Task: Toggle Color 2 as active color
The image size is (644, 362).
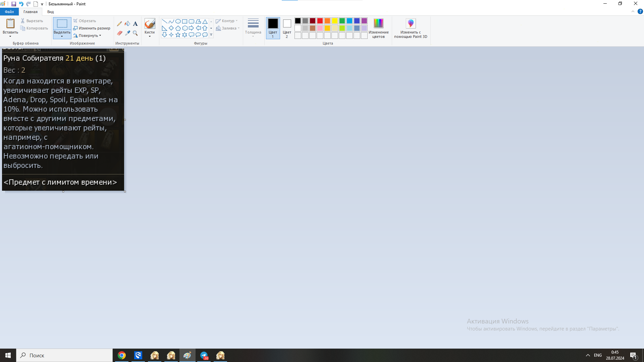Action: pyautogui.click(x=287, y=28)
